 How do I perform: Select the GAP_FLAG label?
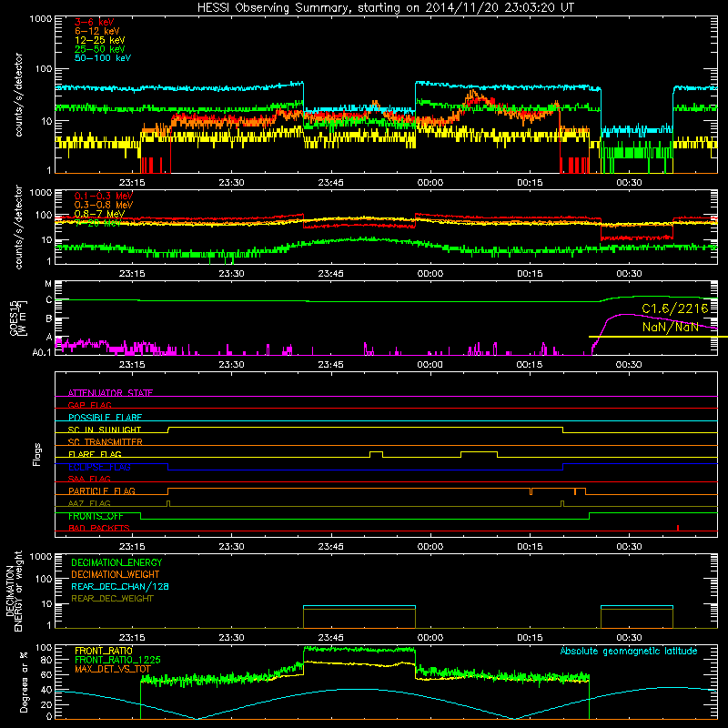click(x=89, y=405)
